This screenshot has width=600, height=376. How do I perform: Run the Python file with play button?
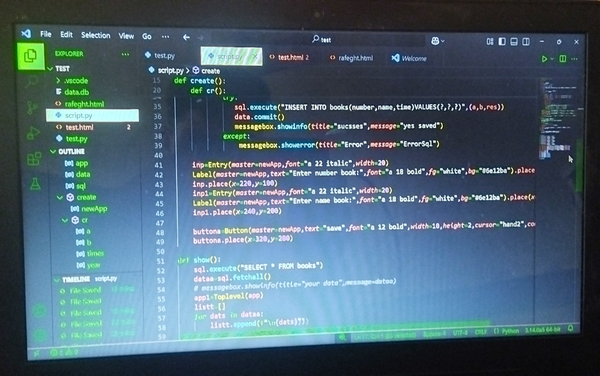pos(544,59)
